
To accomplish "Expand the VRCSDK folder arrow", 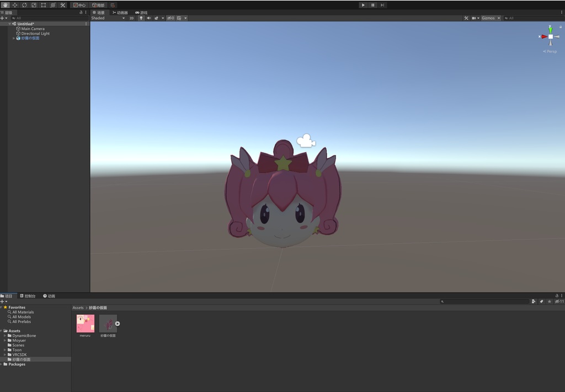I will pos(5,355).
